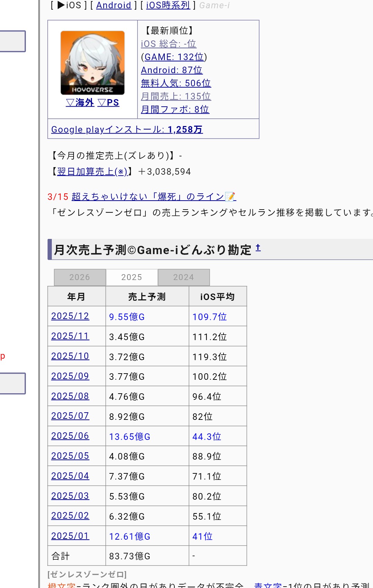Open the Android: 87位 ranking link

point(172,70)
